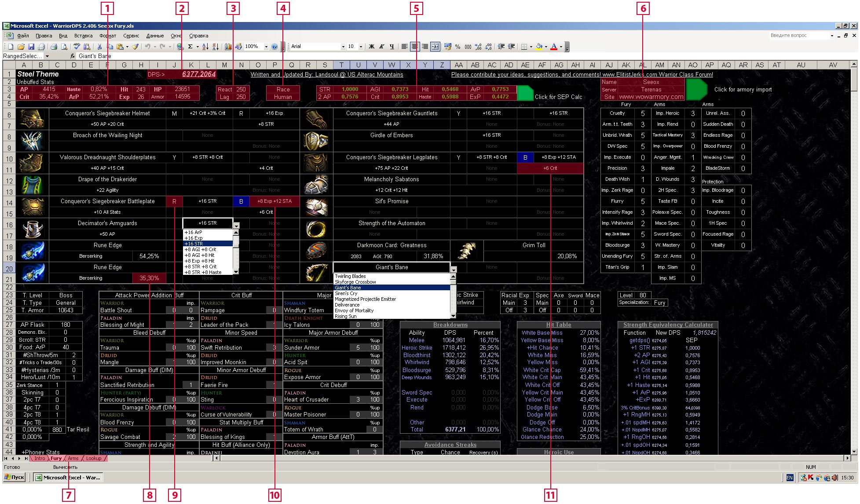The width and height of the screenshot is (860, 504).
Task: Sort descending with Я-A icon
Action: (x=216, y=47)
